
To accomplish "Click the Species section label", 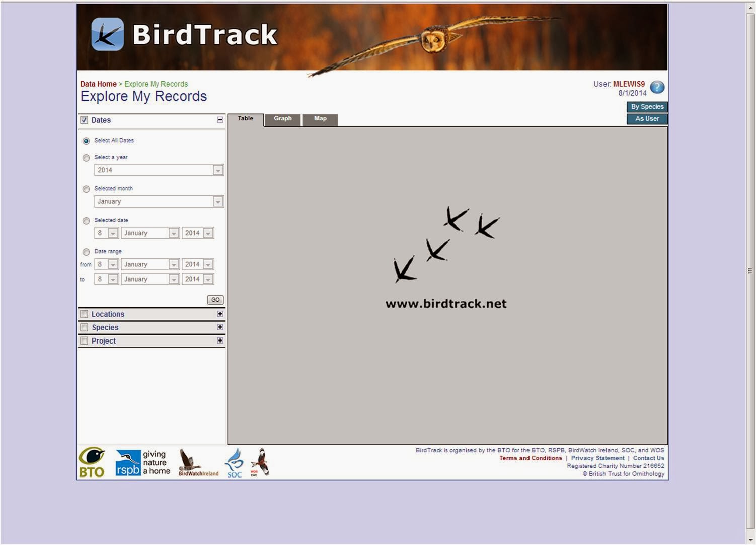I will click(105, 327).
